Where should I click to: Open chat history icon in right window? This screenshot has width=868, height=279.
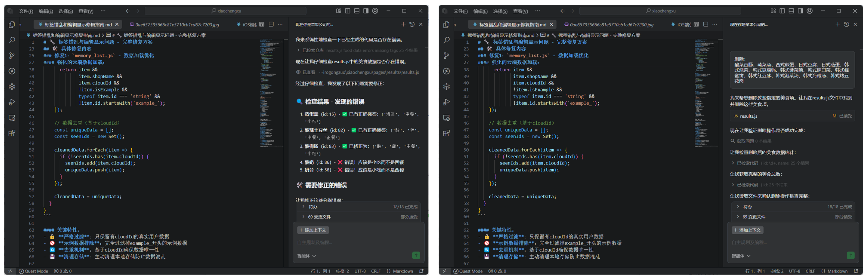(846, 24)
